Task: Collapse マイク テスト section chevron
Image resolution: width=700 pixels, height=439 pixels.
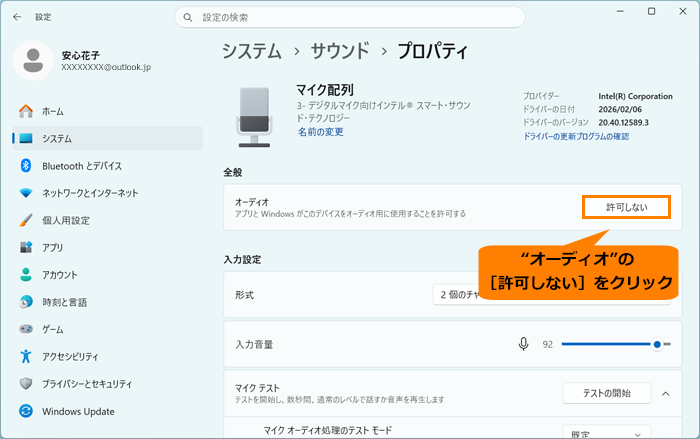Action: (666, 393)
